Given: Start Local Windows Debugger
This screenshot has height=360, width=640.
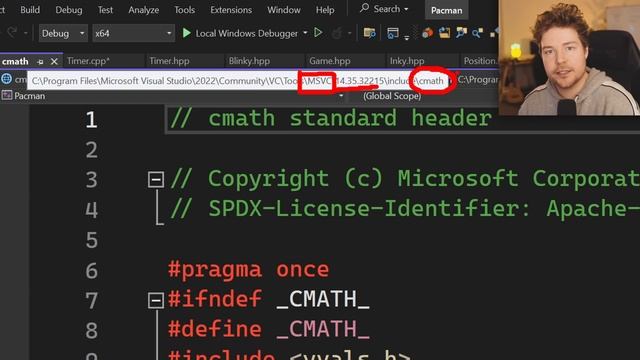Looking at the screenshot, I should [240, 33].
